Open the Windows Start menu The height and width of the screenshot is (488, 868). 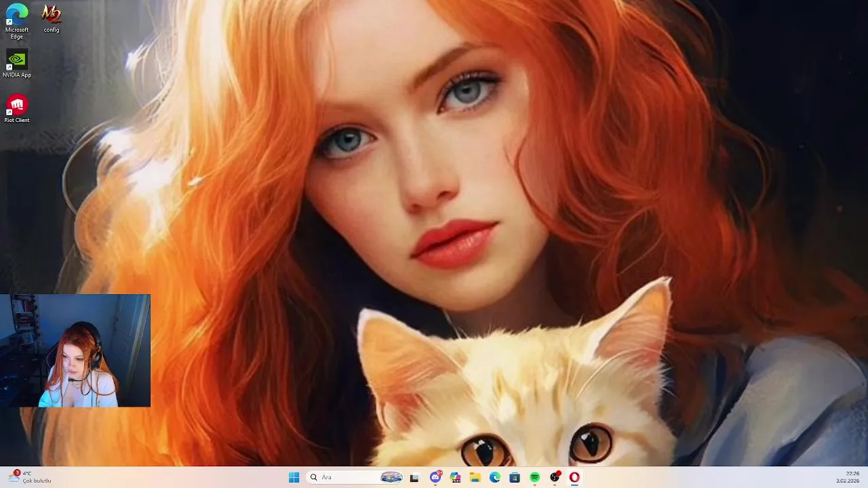click(x=294, y=477)
